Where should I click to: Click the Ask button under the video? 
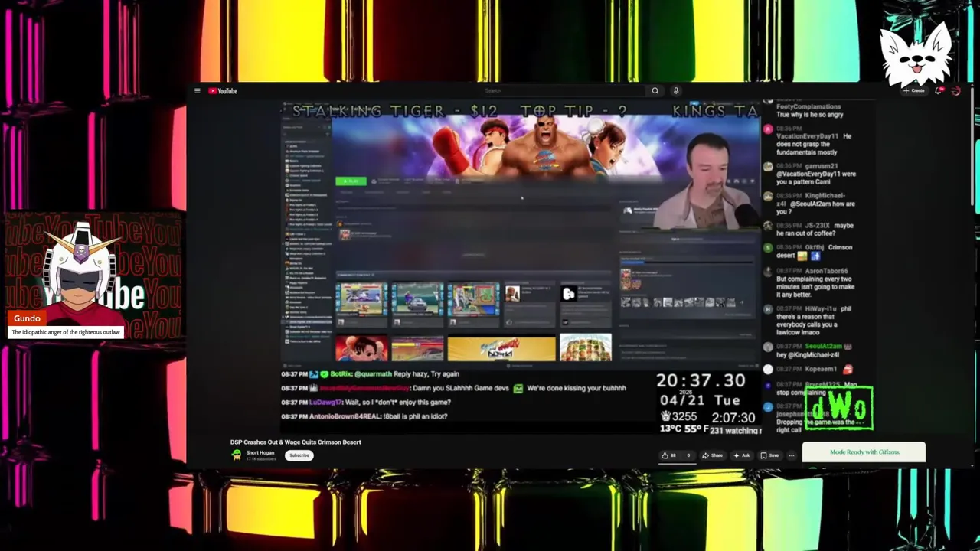point(742,455)
